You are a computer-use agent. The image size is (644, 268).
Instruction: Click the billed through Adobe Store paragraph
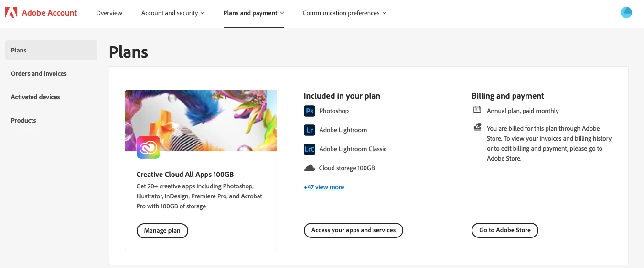(549, 144)
